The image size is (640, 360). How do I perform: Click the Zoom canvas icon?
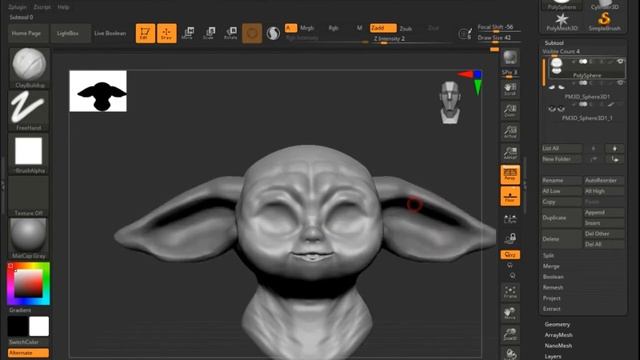tap(510, 110)
